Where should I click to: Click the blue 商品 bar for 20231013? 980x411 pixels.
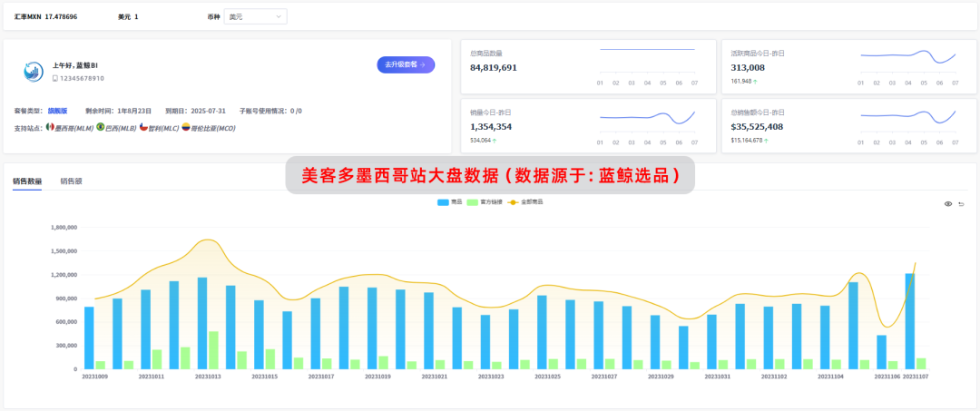[202, 323]
